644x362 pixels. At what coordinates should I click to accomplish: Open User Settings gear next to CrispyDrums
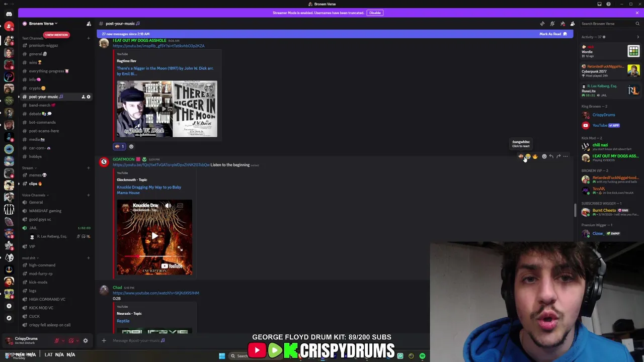click(x=86, y=341)
